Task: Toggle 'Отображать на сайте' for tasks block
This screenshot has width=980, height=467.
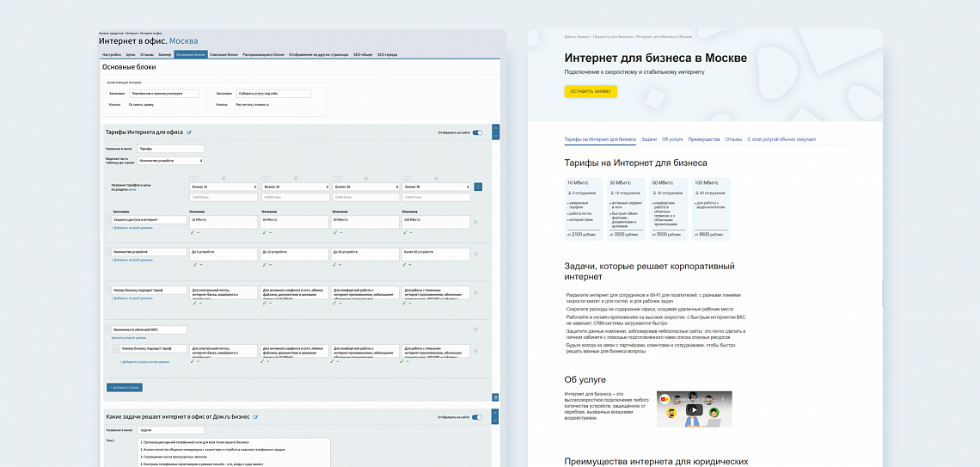Action: click(477, 417)
